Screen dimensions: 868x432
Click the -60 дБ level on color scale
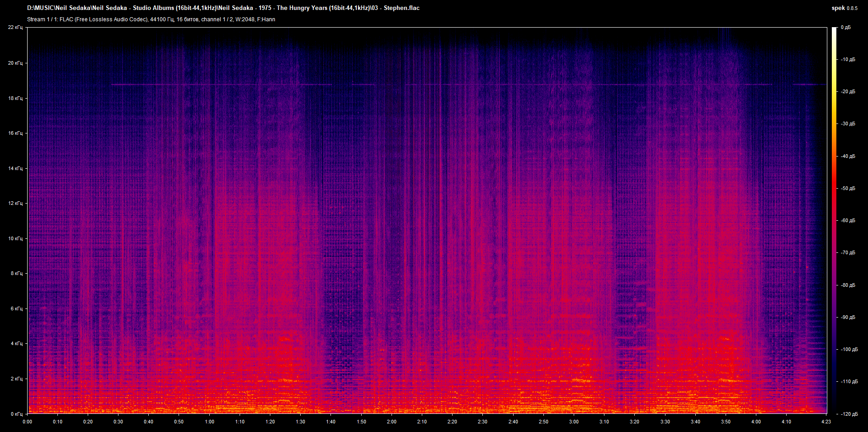[848, 221]
